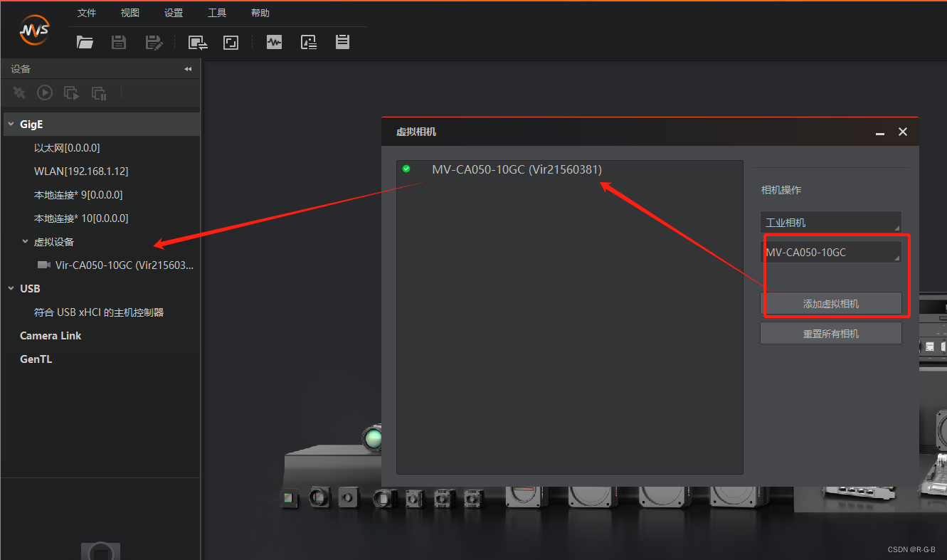Click the save-as floppy with pencil icon

(x=154, y=42)
